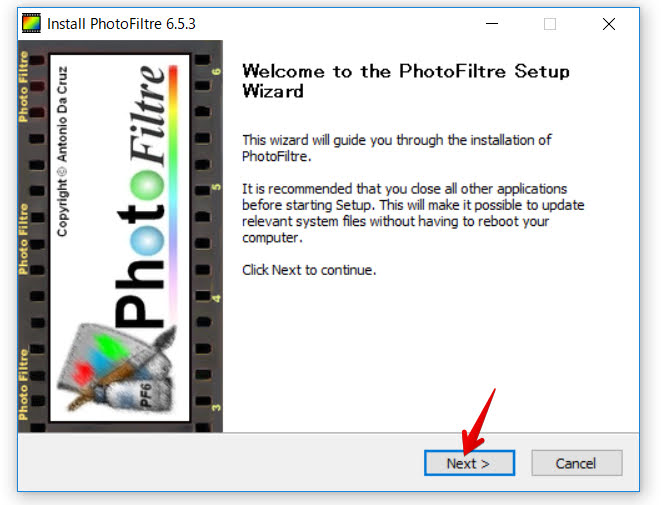Click the green circle in the PhotoFiltre logo
This screenshot has height=505, width=670.
147,185
